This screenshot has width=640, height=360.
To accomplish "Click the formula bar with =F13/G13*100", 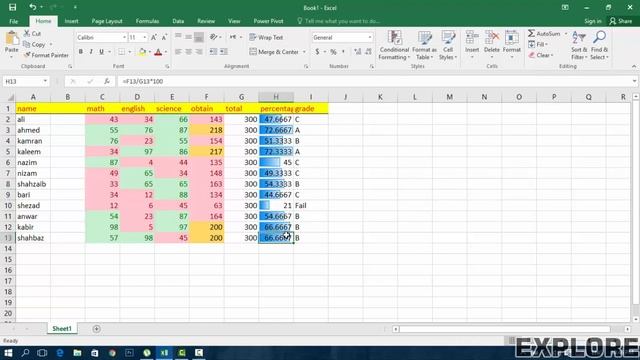I will pos(376,81).
